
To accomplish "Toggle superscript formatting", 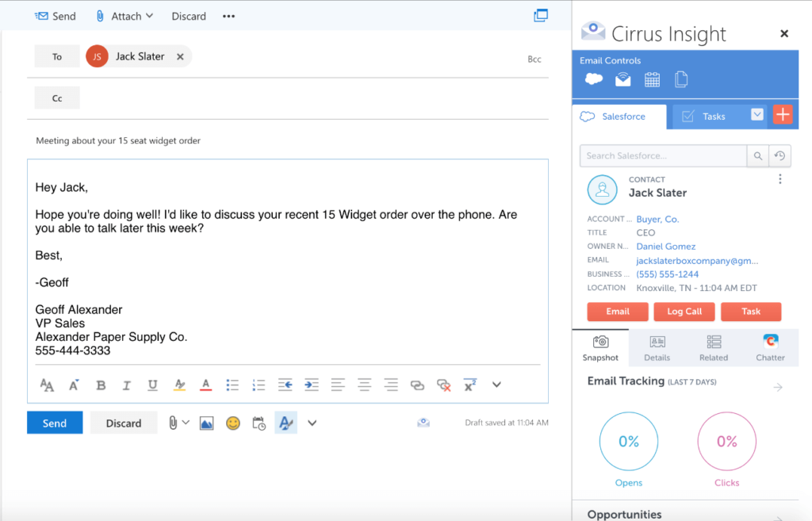I will (469, 385).
